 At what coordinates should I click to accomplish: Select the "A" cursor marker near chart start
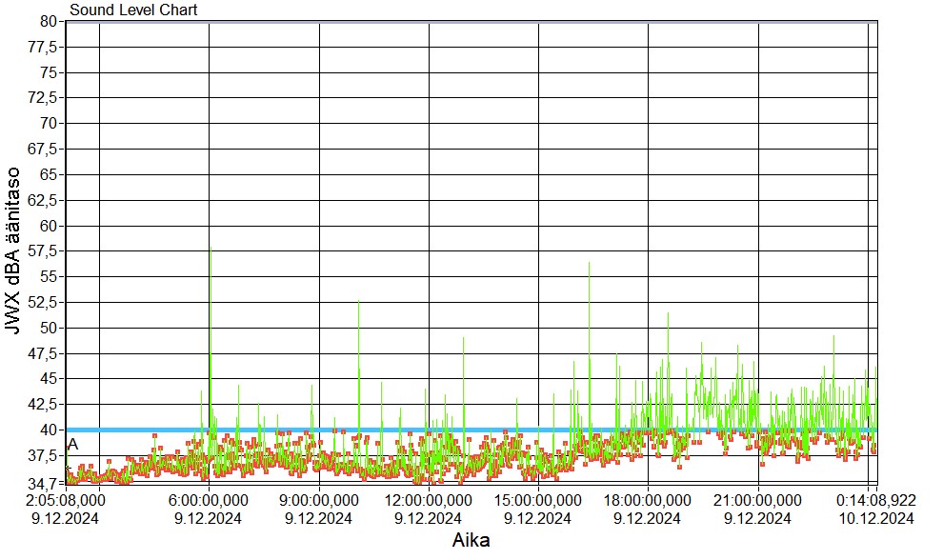point(73,445)
